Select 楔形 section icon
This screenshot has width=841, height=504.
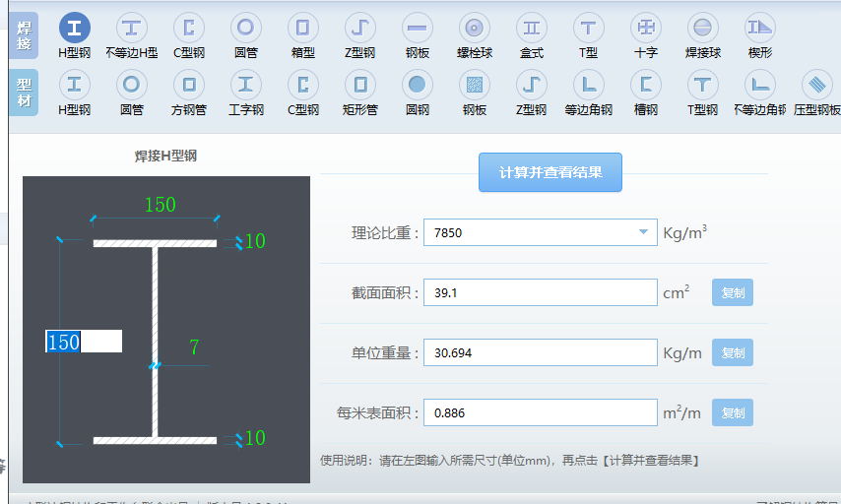coord(760,28)
